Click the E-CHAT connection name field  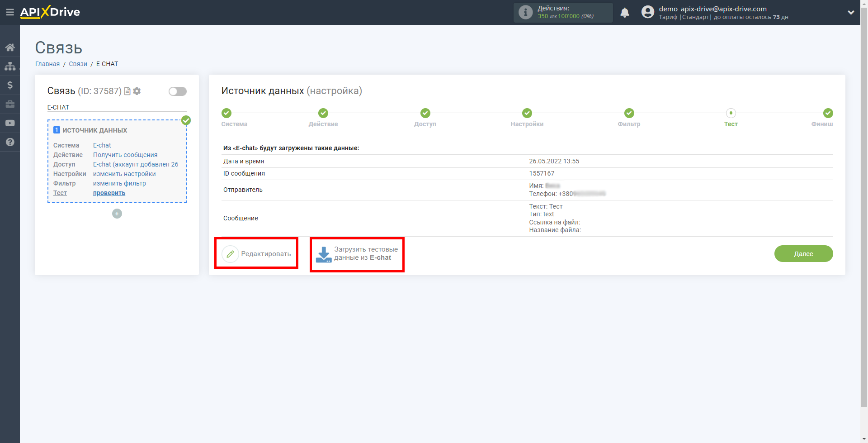click(117, 107)
